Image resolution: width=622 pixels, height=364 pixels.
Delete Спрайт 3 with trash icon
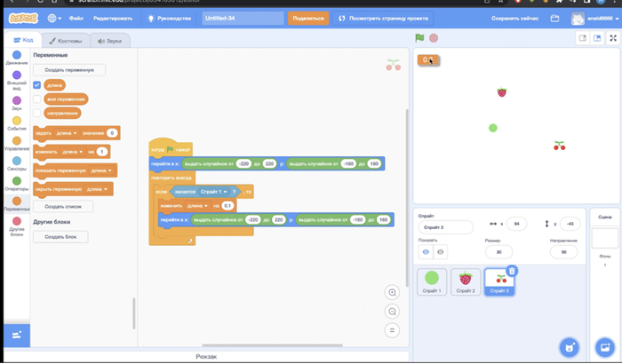(511, 271)
